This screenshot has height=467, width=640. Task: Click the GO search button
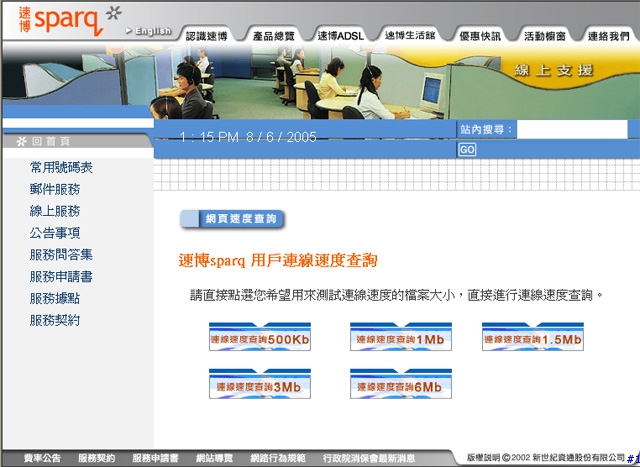[x=467, y=149]
